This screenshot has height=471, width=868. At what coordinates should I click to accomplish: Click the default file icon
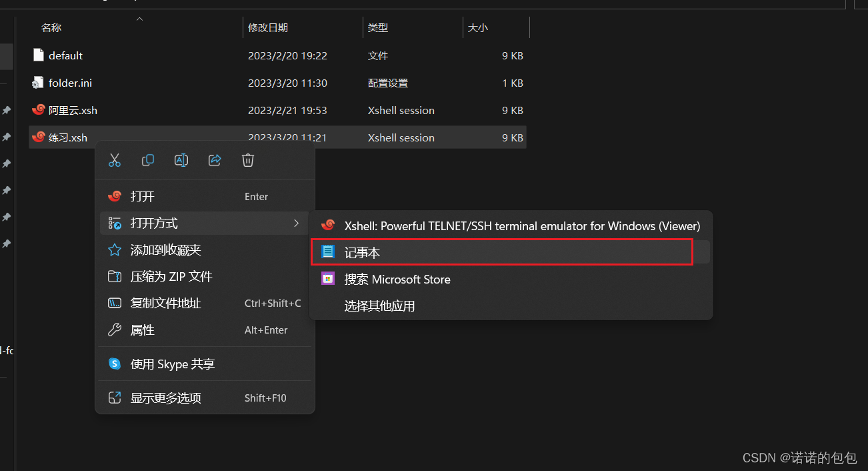(39, 55)
